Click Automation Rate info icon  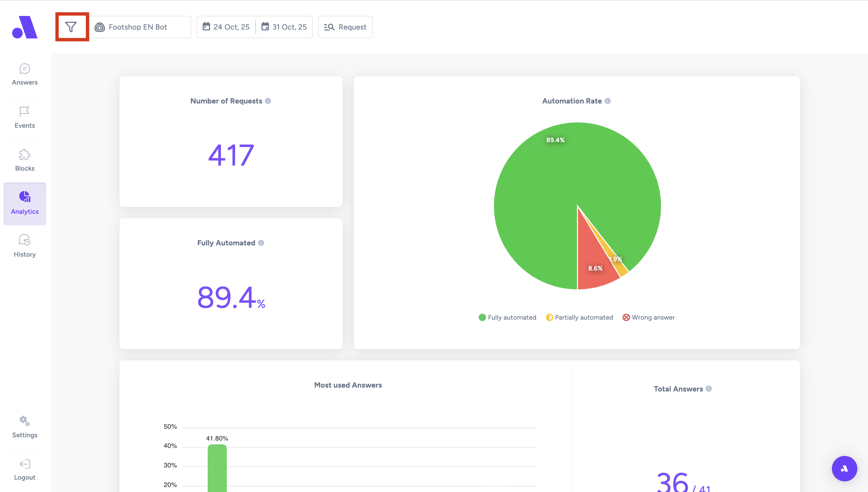[x=607, y=101]
